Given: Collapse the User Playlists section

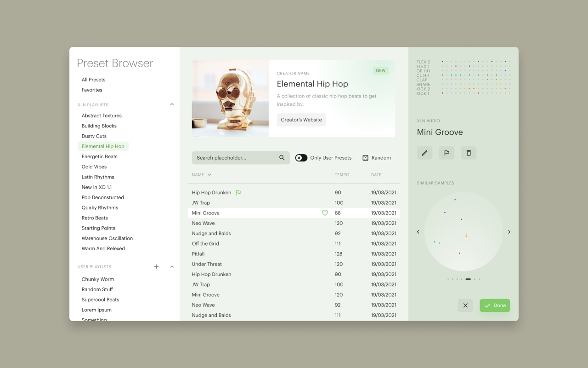Looking at the screenshot, I should (x=172, y=267).
